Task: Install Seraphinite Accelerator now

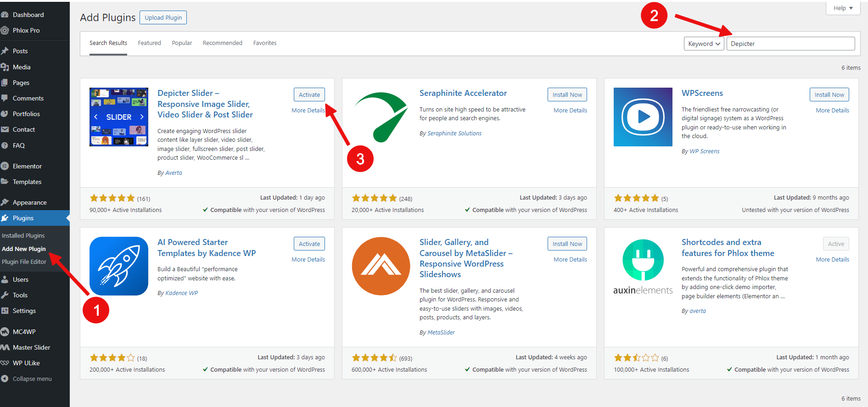Action: click(x=567, y=95)
